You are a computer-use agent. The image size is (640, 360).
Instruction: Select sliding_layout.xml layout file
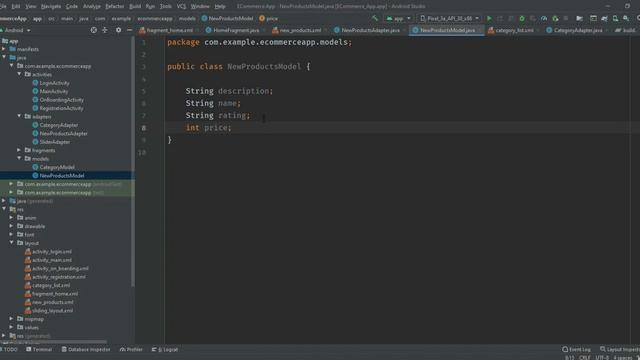pyautogui.click(x=52, y=310)
